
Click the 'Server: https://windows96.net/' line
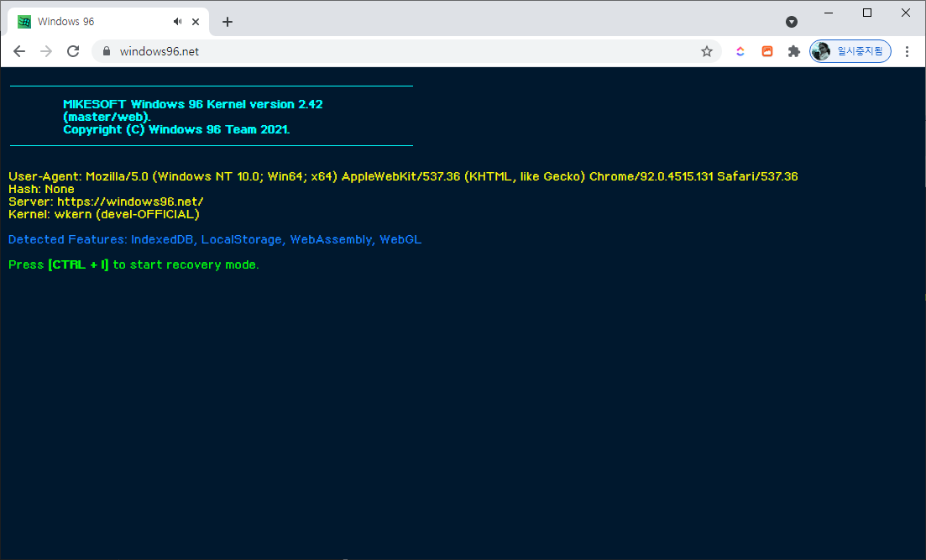point(106,201)
